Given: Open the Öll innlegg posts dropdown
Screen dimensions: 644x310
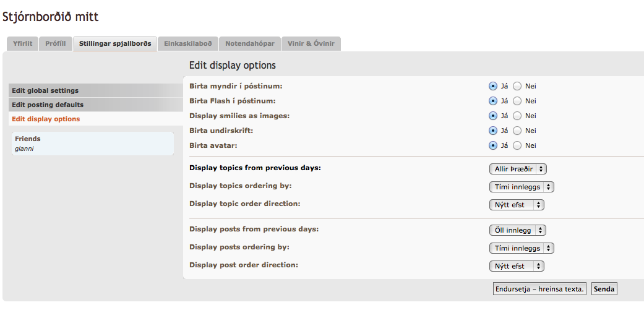Looking at the screenshot, I should click(x=517, y=230).
